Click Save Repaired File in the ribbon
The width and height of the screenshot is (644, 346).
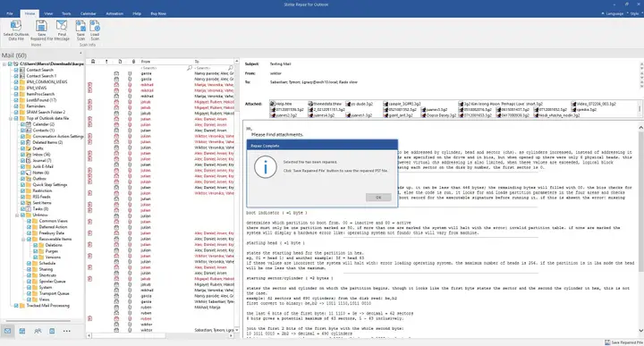point(41,30)
